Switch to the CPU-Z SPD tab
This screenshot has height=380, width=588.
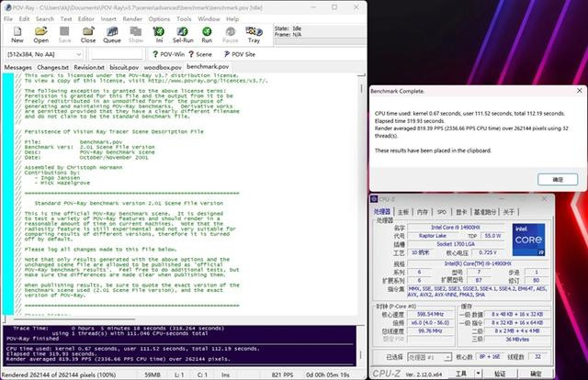(x=442, y=212)
